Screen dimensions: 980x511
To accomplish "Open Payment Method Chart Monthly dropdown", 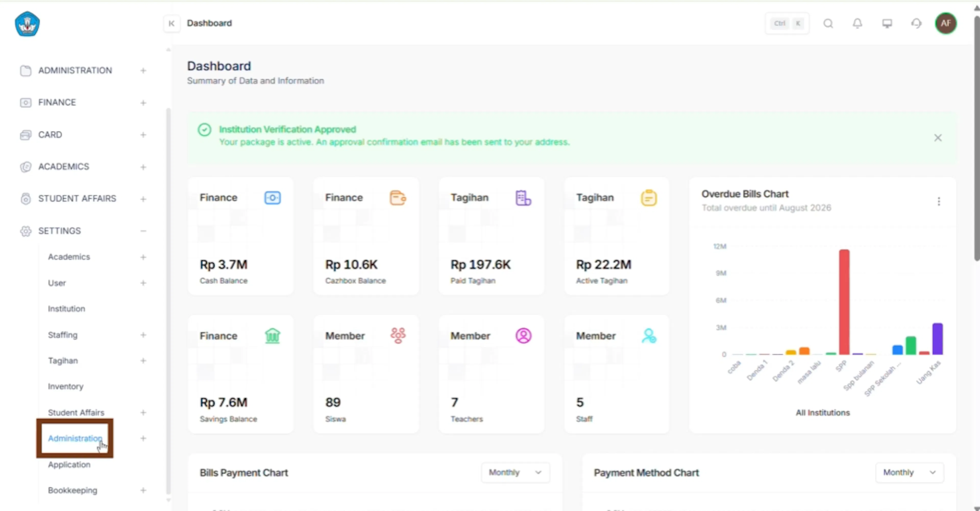I will tap(909, 472).
